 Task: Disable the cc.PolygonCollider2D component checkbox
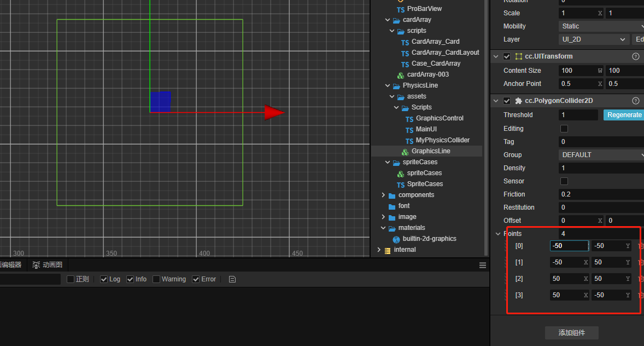[507, 101]
